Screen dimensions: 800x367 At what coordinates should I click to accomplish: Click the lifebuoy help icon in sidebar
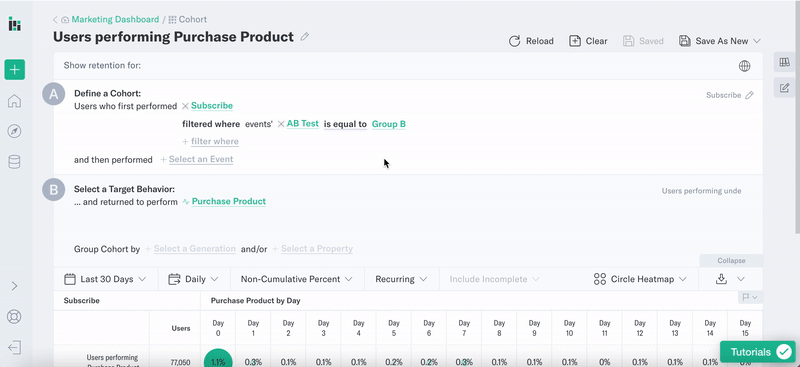[x=14, y=316]
